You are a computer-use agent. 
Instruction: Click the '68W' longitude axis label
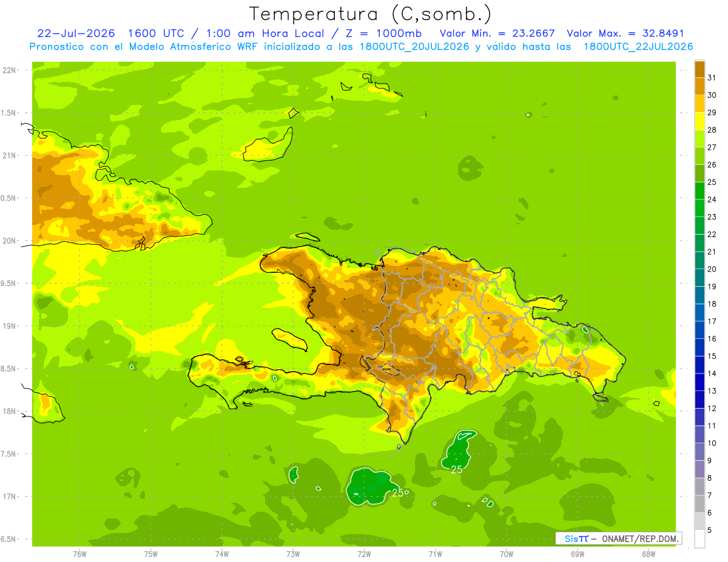[649, 554]
